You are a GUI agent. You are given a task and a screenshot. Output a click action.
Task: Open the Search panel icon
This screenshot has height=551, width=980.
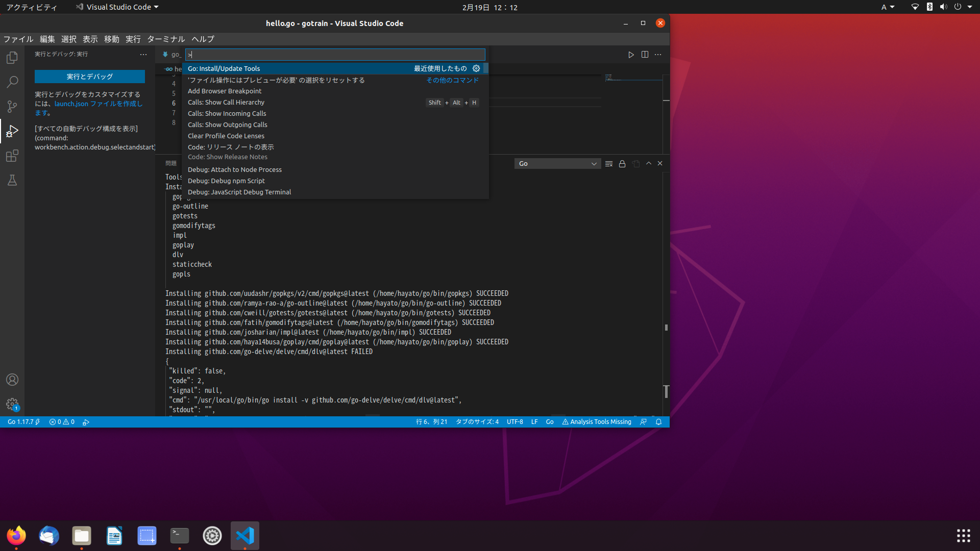(12, 82)
